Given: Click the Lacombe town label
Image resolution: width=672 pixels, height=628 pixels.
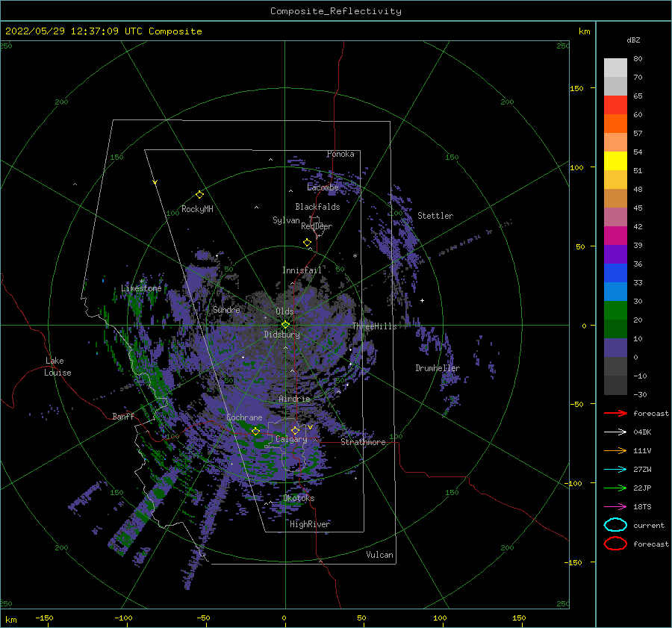Looking at the screenshot, I should 323,187.
